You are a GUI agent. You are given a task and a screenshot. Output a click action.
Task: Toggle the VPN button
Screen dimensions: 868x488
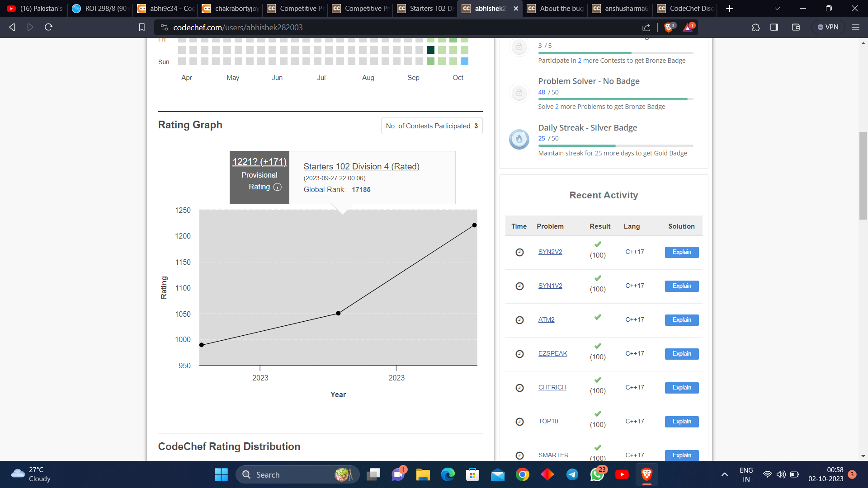tap(828, 28)
